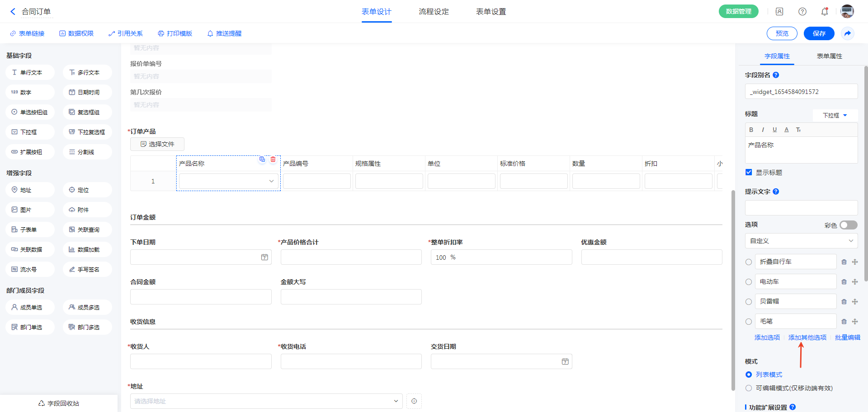868x412 pixels.
Task: Open the 自定义 options dropdown
Action: 801,241
